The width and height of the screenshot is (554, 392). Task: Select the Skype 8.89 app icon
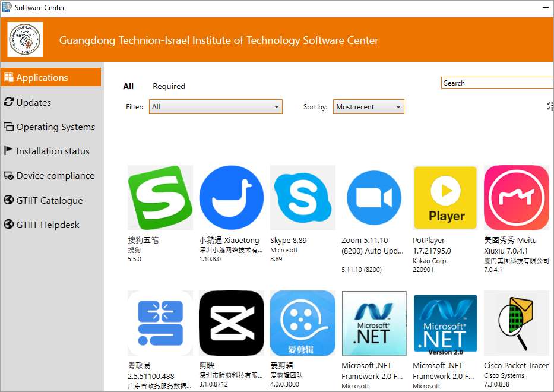click(303, 198)
